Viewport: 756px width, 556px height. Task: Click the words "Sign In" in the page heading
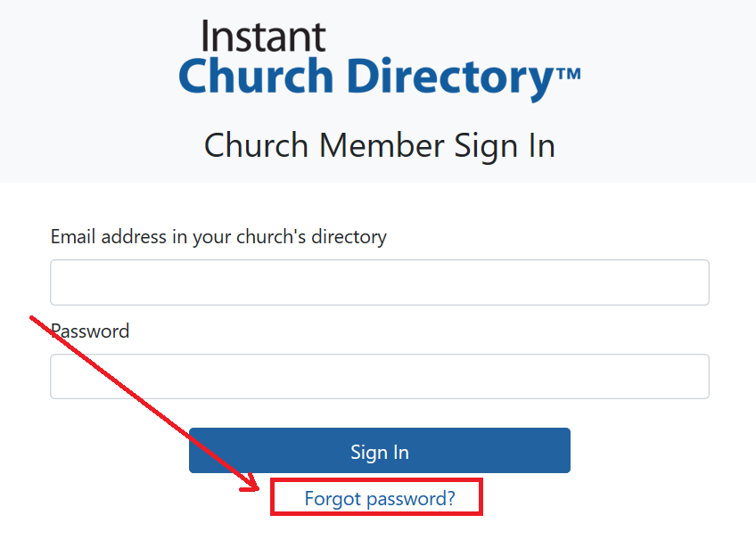(505, 147)
